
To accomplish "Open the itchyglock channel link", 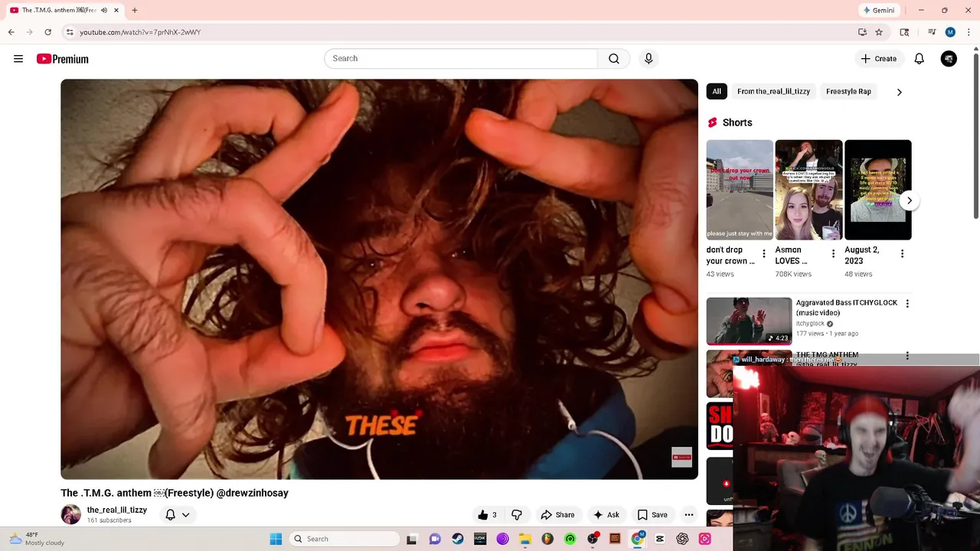I will coord(810,324).
